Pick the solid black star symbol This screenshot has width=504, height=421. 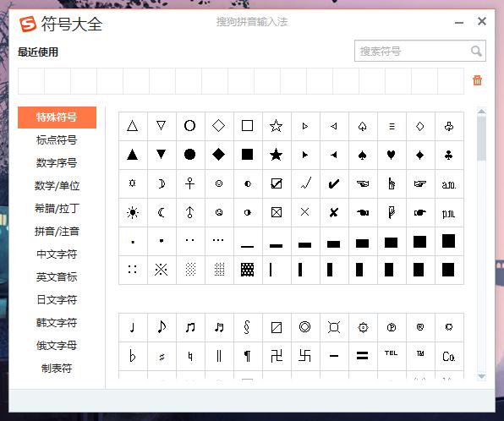[277, 155]
